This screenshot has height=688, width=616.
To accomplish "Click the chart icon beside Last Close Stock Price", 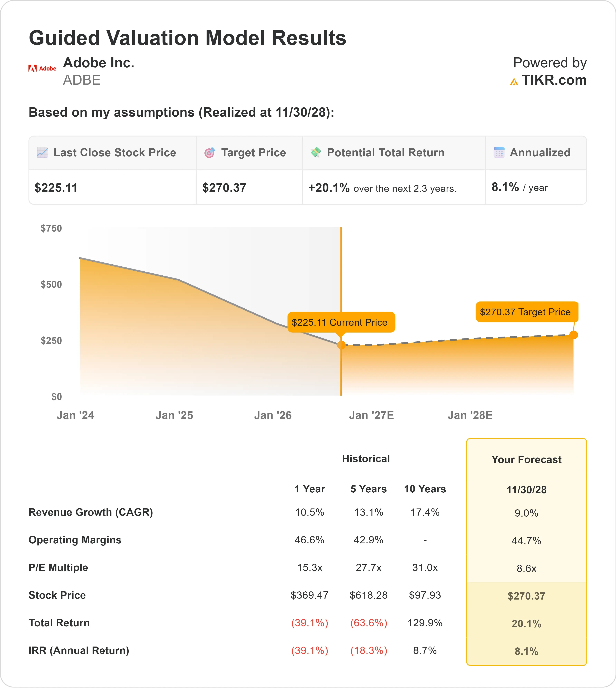I will pyautogui.click(x=42, y=153).
